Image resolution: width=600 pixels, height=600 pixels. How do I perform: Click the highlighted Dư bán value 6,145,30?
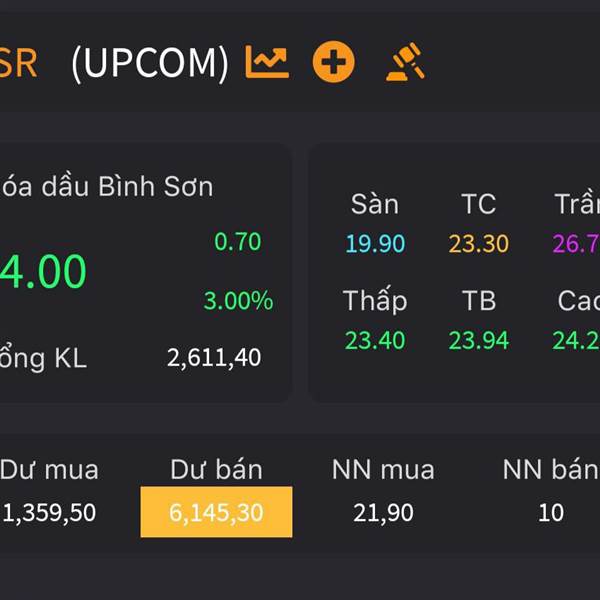[216, 512]
